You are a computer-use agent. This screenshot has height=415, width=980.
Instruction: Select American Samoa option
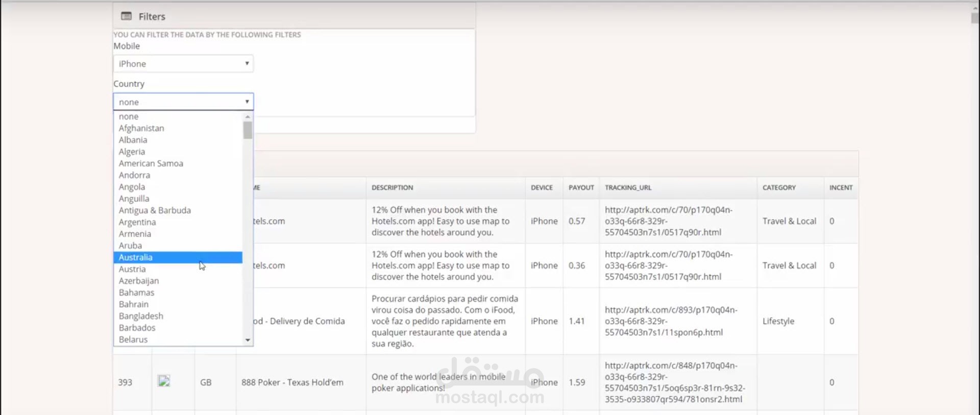(178, 163)
